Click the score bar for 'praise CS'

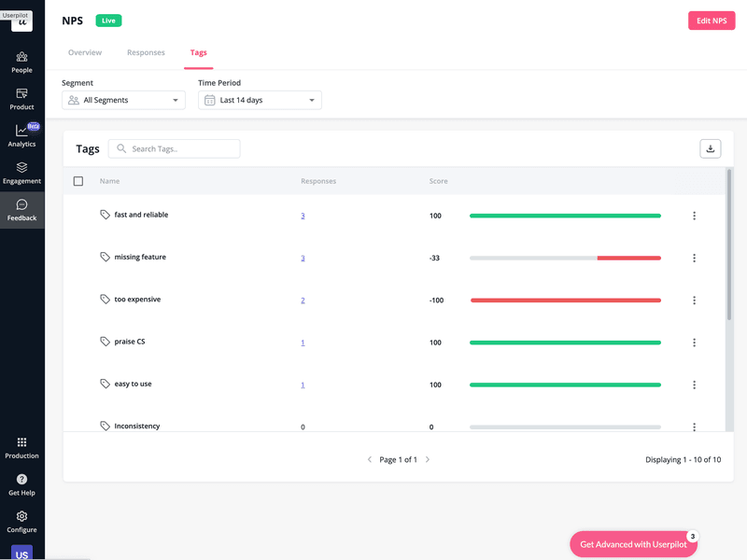[565, 343]
